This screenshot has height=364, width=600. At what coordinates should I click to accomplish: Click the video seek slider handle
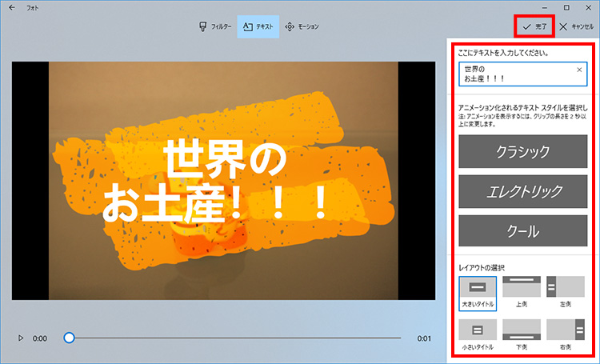point(70,338)
